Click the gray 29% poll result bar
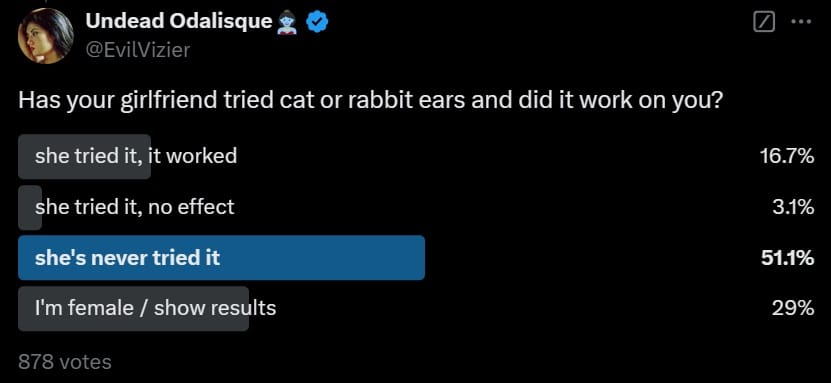 coord(134,309)
